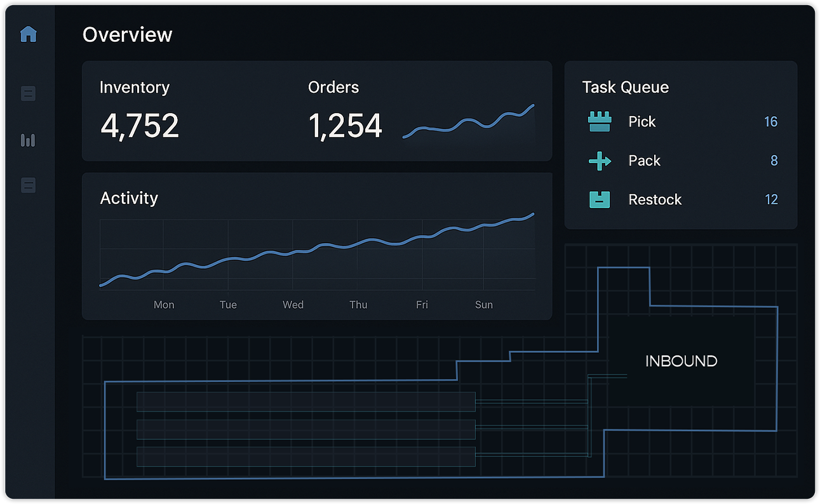Select the Pack task label
820x504 pixels.
644,161
